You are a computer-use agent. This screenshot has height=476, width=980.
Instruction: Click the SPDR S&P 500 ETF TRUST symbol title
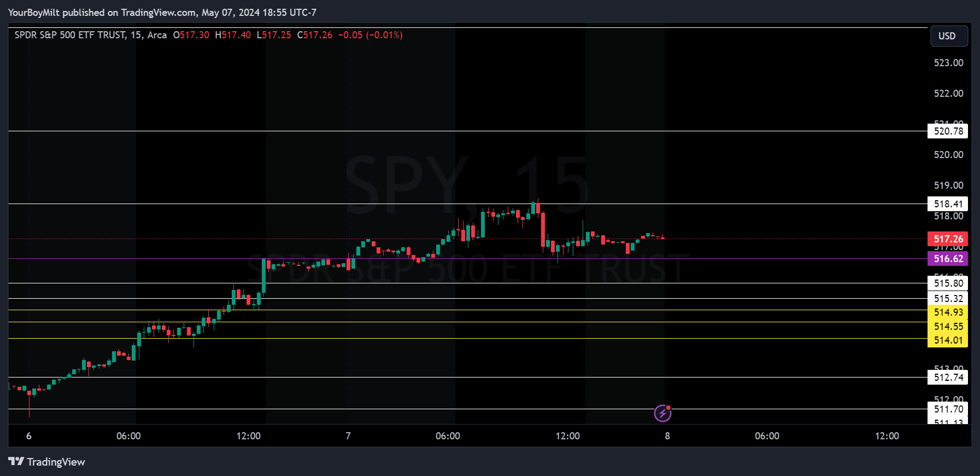[70, 35]
